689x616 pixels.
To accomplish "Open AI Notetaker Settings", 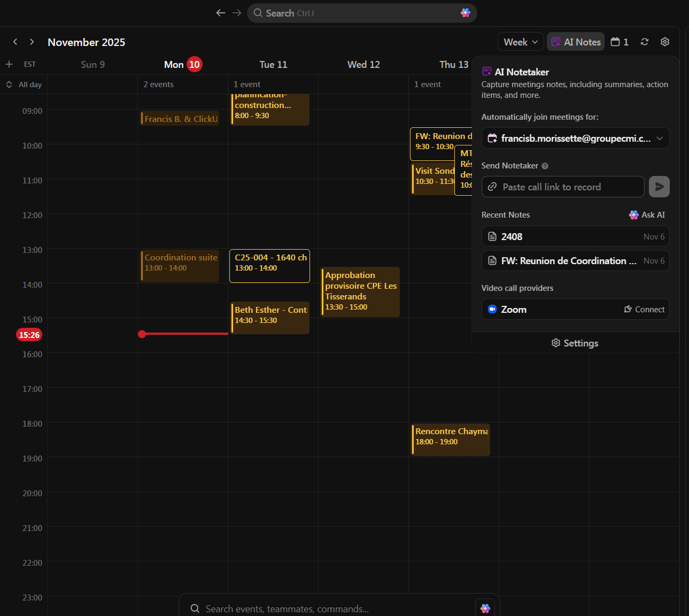I will click(x=575, y=343).
